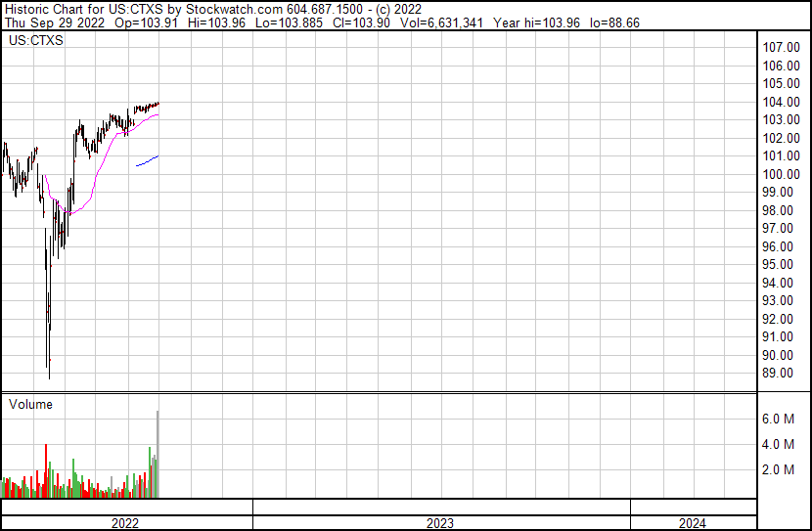Screen dimensions: 812x531
Task: Click the Cl=103.90 close value
Action: pos(361,22)
